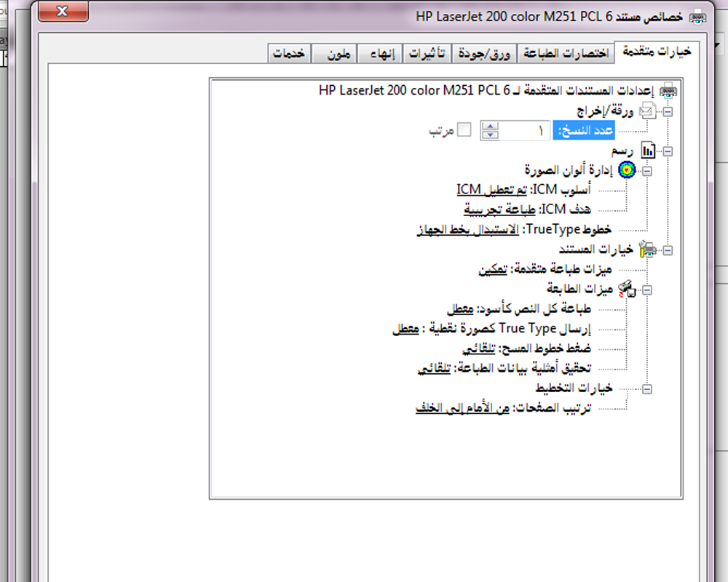Close the printer properties dialog

pyautogui.click(x=63, y=11)
